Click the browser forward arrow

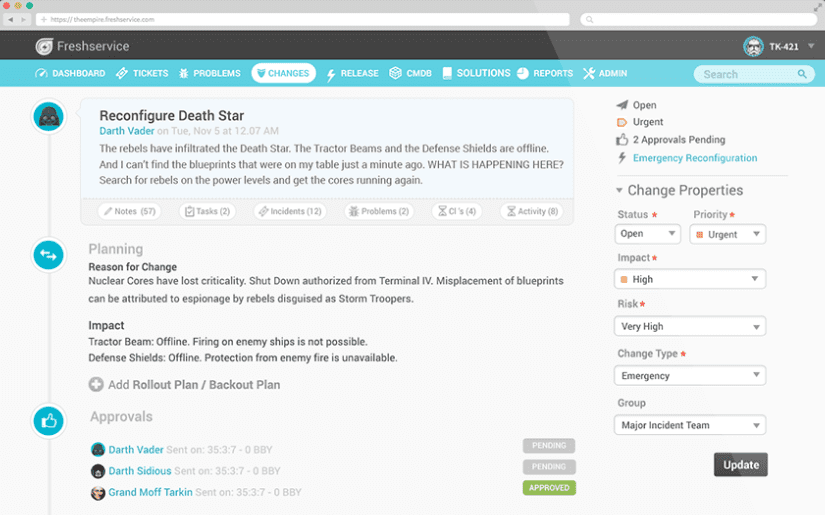coord(23,19)
